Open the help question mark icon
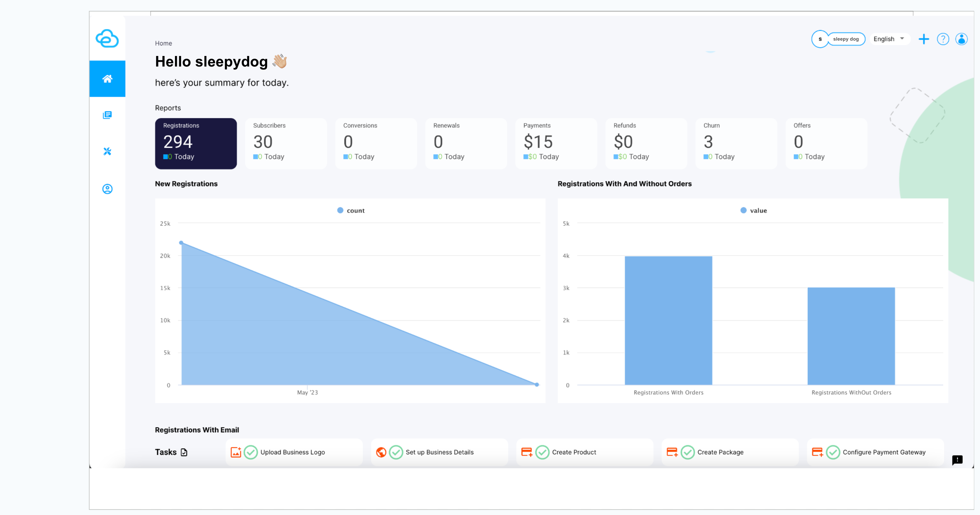Viewport: 980px width, 515px height. tap(943, 39)
